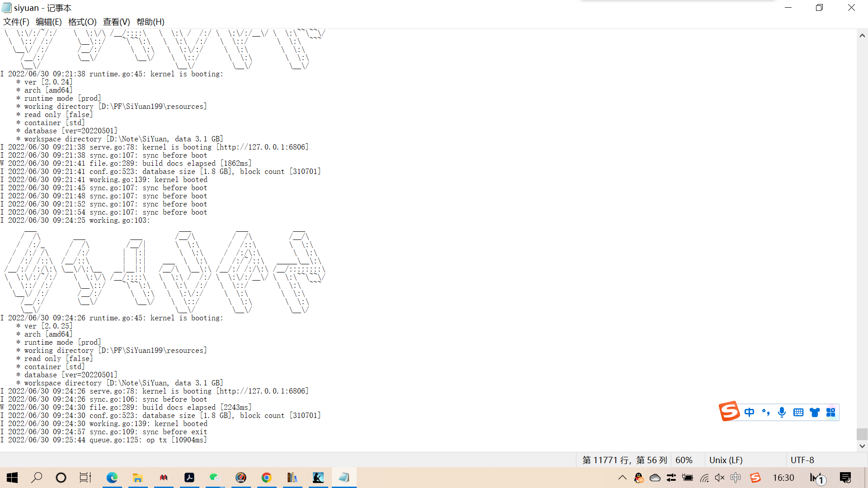This screenshot has height=488, width=868.
Task: Open the 查看(V) menu
Action: click(x=116, y=22)
